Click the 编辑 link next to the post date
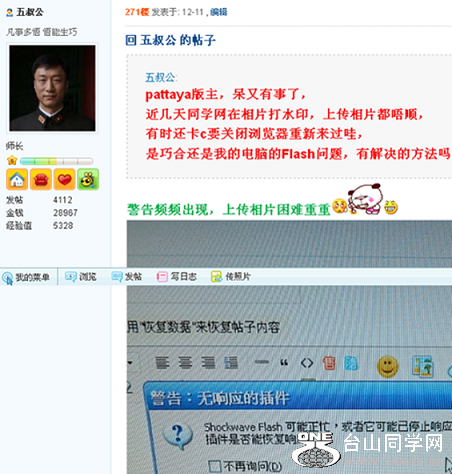Image resolution: width=452 pixels, height=474 pixels. click(x=219, y=12)
